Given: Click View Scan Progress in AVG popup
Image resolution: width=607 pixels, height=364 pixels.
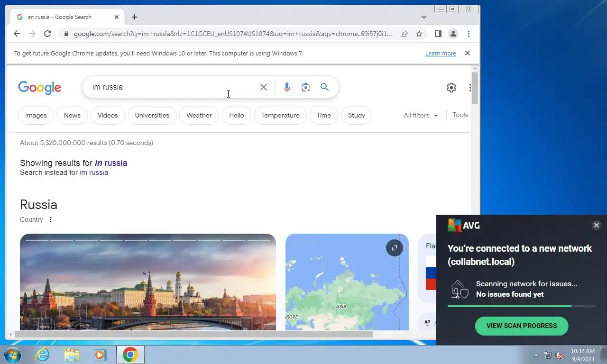Looking at the screenshot, I should click(522, 326).
